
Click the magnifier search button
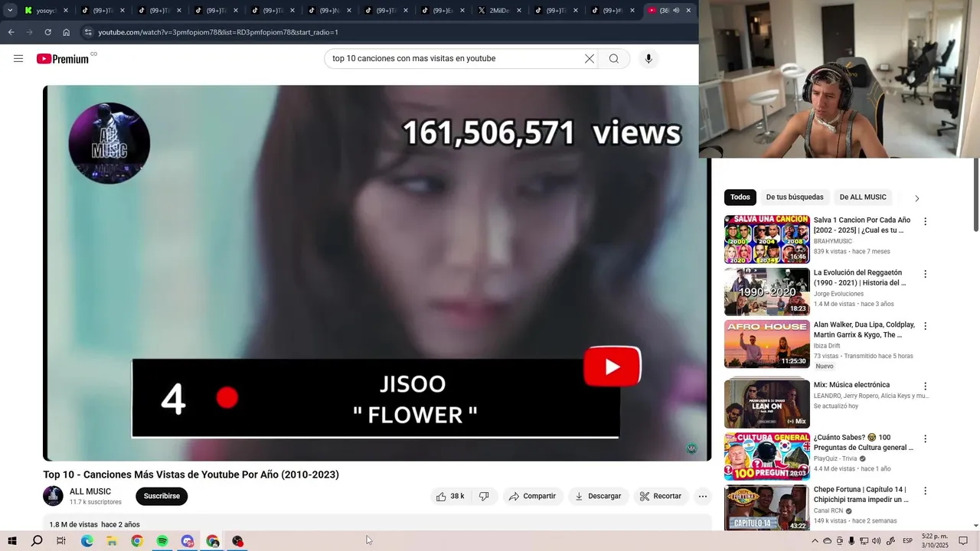click(x=614, y=59)
